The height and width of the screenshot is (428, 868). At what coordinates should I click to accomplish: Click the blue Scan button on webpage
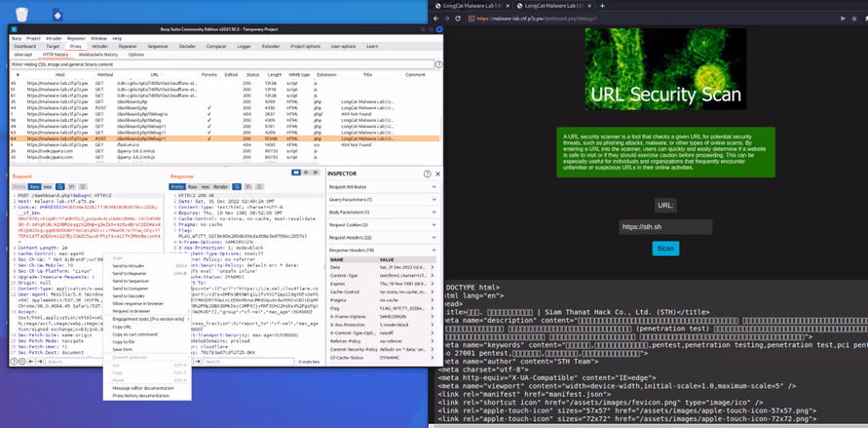[665, 249]
